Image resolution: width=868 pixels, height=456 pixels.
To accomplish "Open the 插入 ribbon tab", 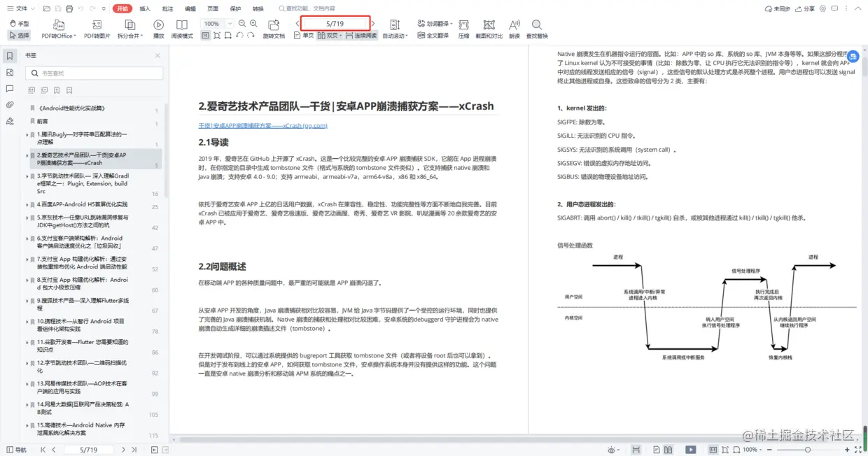I will pyautogui.click(x=145, y=8).
